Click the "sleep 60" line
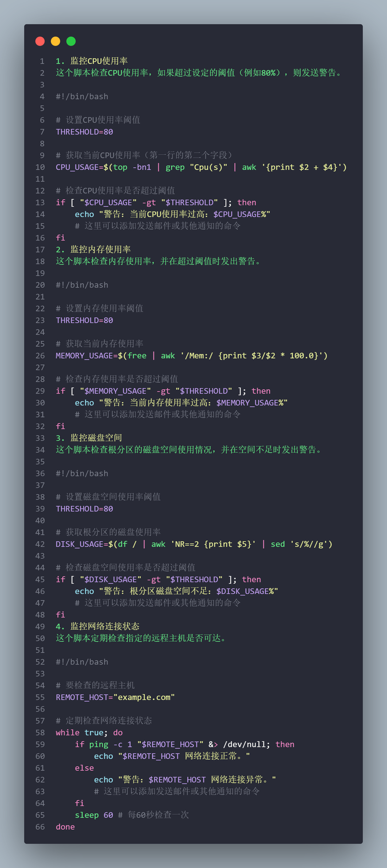 132,815
